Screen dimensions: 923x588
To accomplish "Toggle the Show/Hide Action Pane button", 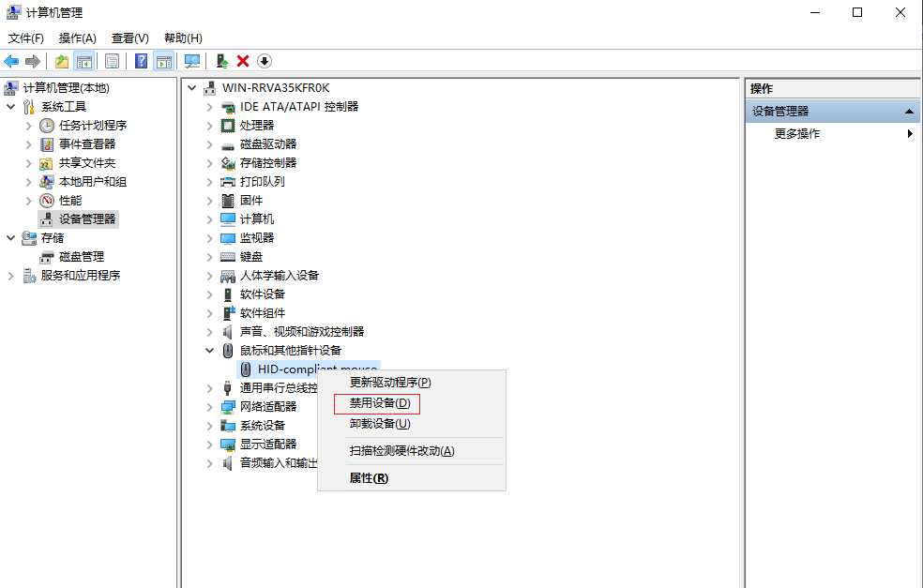I will point(164,61).
